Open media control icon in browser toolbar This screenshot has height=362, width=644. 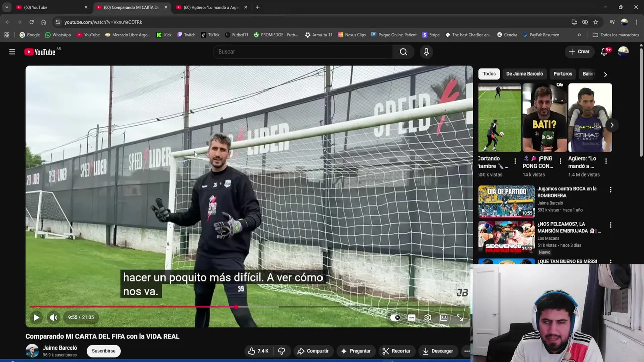(x=612, y=22)
